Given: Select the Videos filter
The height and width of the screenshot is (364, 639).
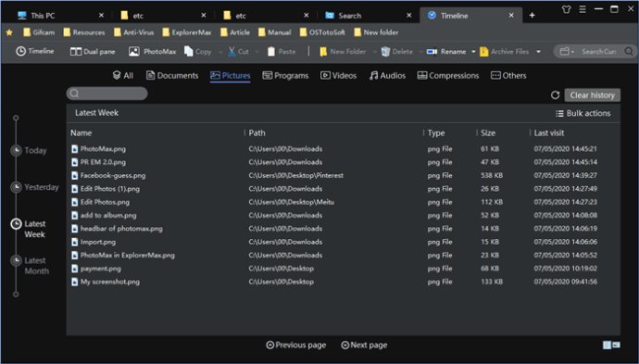Looking at the screenshot, I should tap(339, 75).
